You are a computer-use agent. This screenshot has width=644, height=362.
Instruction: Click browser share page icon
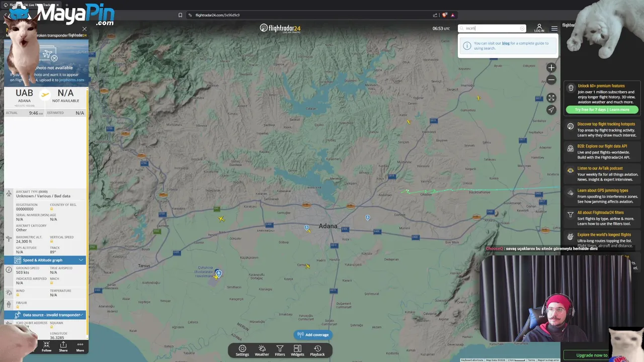pos(435,15)
